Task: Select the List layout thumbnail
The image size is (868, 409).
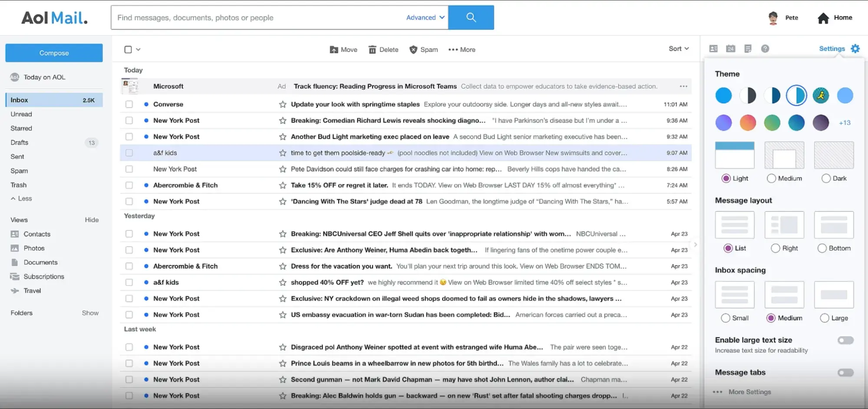Action: [x=735, y=225]
